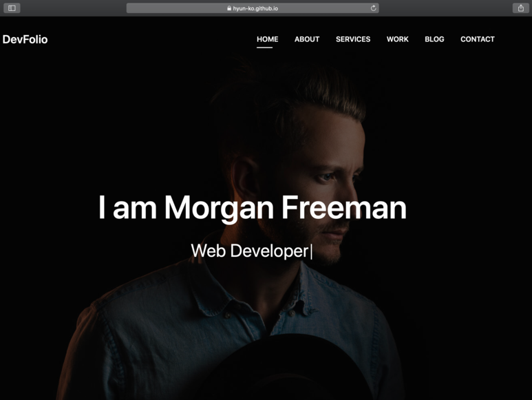Click empty toolbar area beside sidebar icon
532x400 pixels.
(x=73, y=8)
